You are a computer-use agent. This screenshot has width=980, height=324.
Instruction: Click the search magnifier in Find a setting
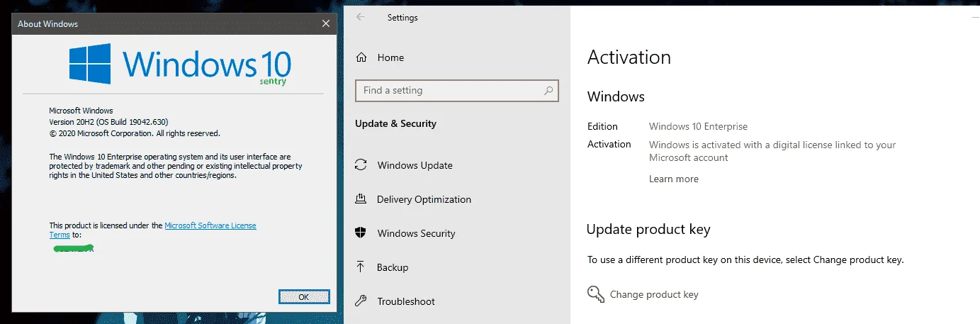click(x=548, y=91)
